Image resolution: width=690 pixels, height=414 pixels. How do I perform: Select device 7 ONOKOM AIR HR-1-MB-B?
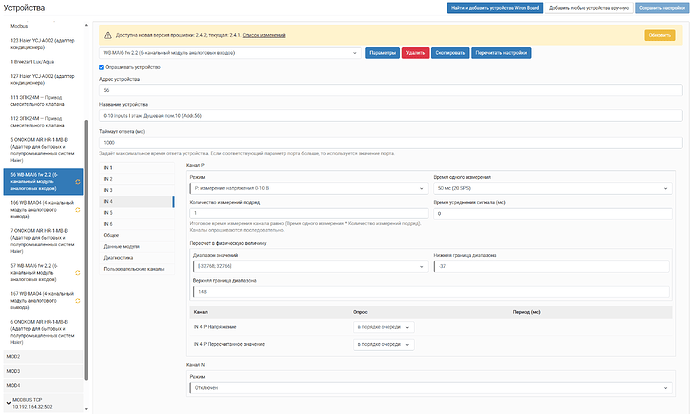pos(44,241)
